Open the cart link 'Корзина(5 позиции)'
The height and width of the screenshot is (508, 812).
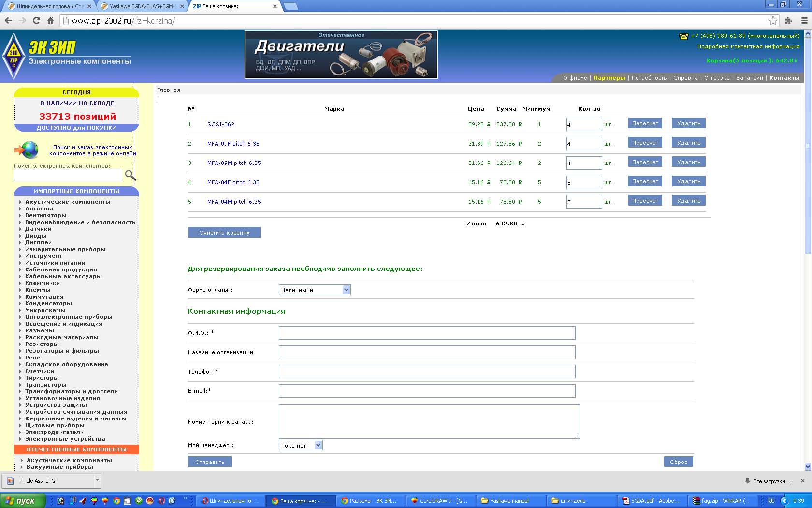(x=752, y=60)
